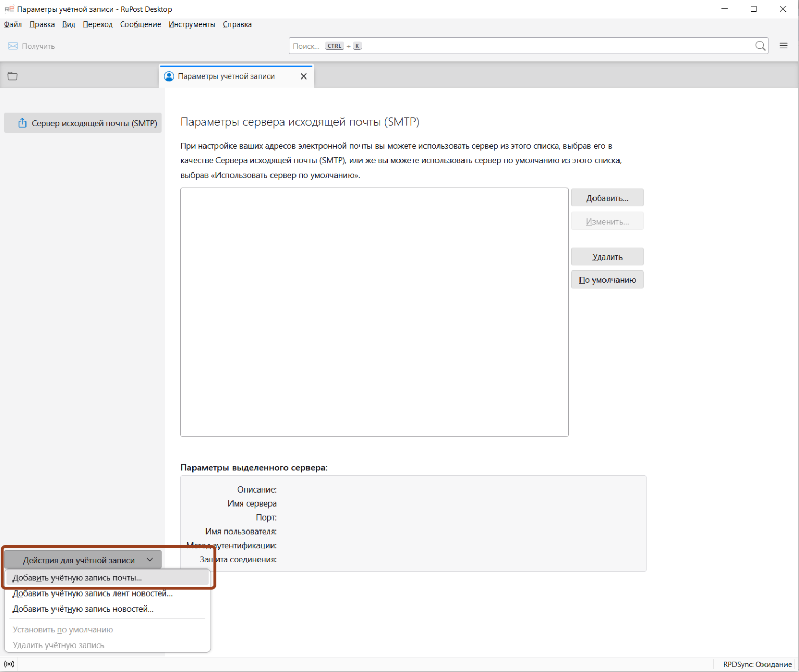Select Сервер исходящей почты (SMTP) in sidebar
The image size is (799, 672).
pyautogui.click(x=83, y=123)
